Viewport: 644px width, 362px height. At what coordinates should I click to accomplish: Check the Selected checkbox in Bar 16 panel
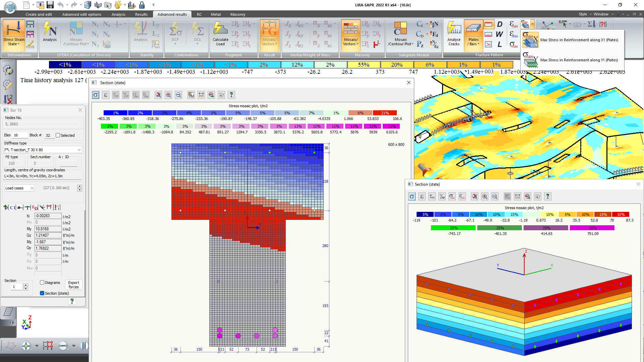pos(58,135)
